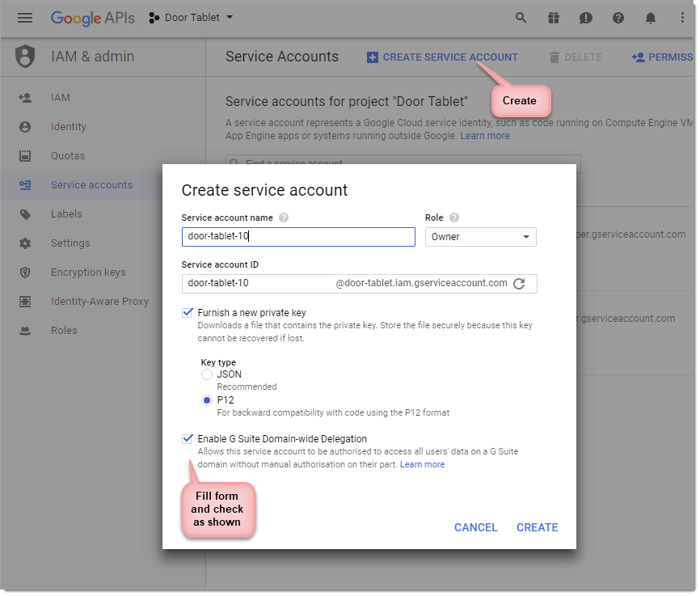Toggle Furnish a new private key checkbox

(x=188, y=312)
